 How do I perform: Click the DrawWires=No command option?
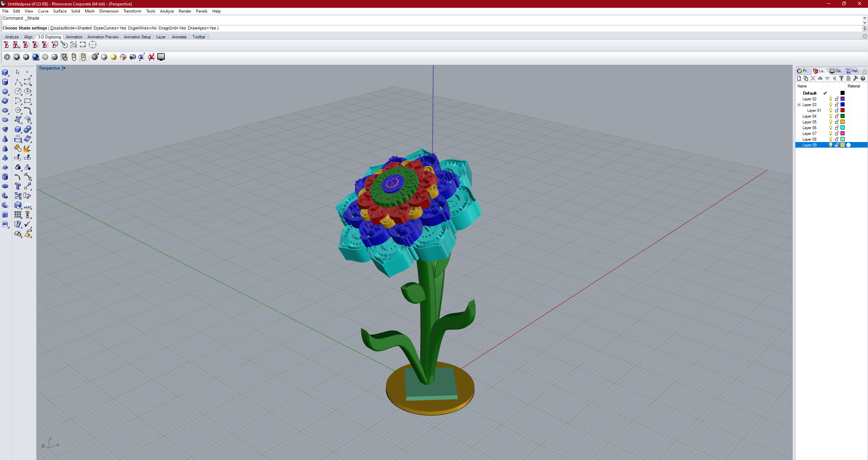tap(142, 28)
